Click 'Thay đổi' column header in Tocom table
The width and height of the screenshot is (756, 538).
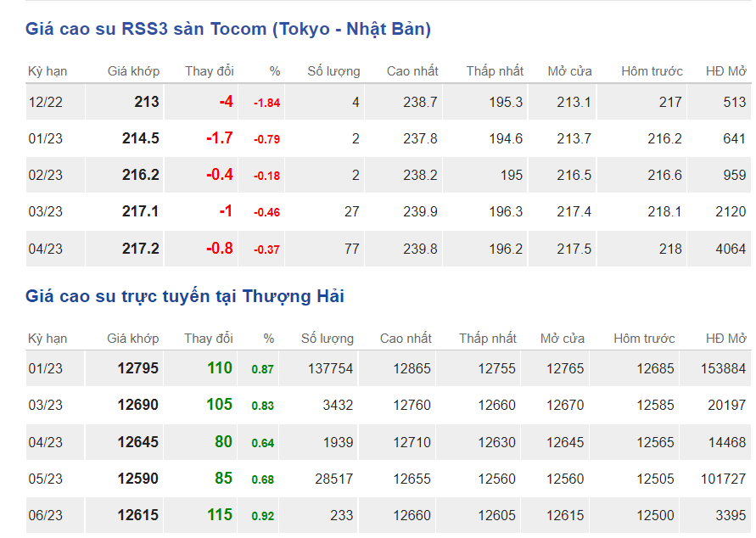click(210, 71)
